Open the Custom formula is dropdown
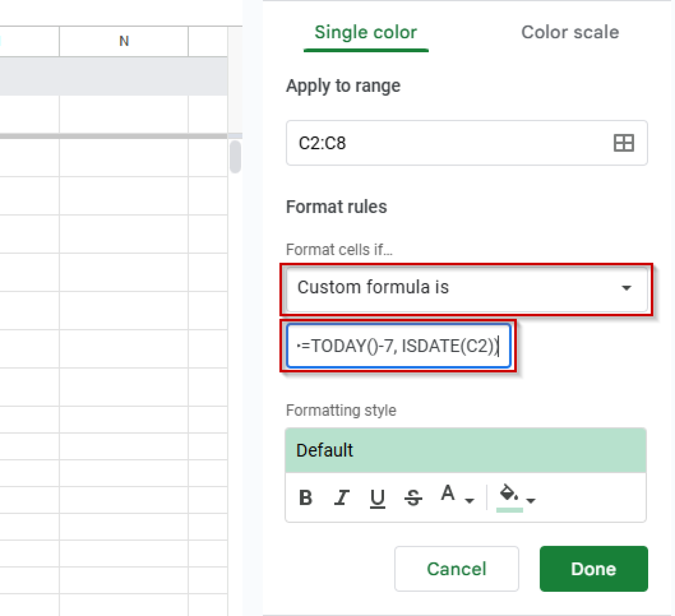This screenshot has height=616, width=675. pyautogui.click(x=467, y=288)
